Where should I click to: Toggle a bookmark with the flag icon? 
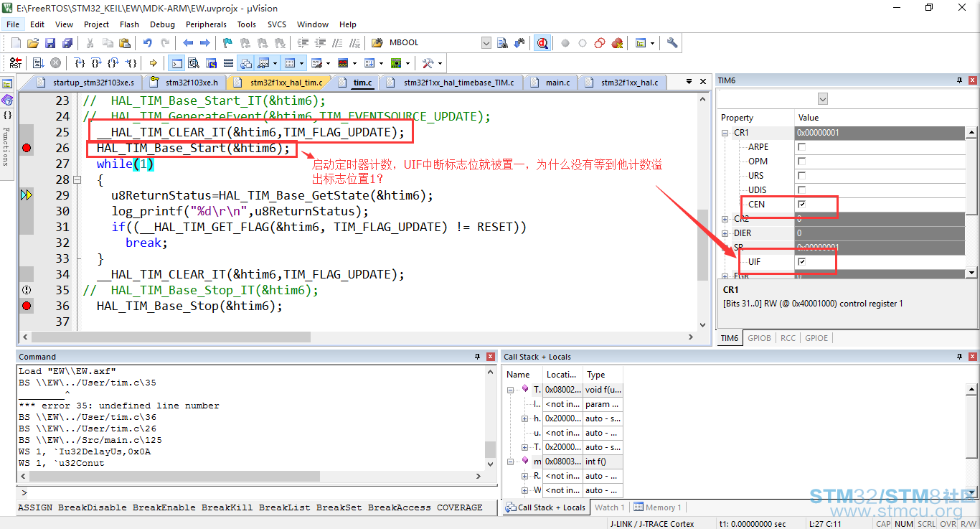click(x=227, y=43)
